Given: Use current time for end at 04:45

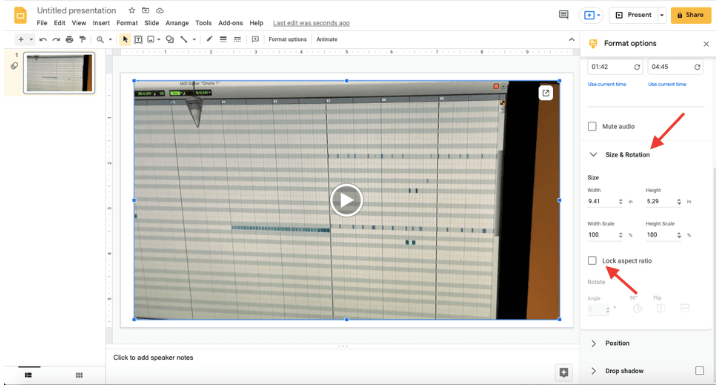Looking at the screenshot, I should [x=667, y=84].
